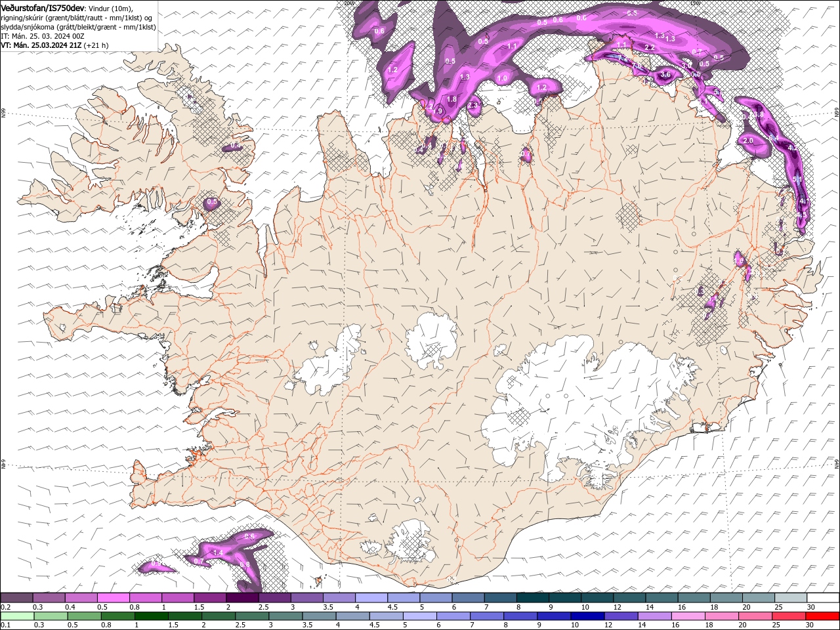The width and height of the screenshot is (840, 630).
Task: Click the 4.5 snowfall value on the east coast
Action: 802,215
